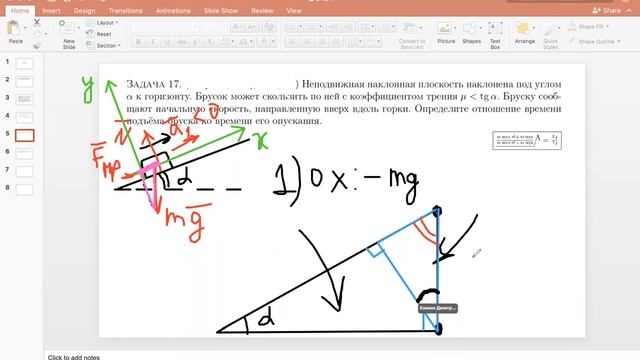Increase paragraph indent level
The width and height of the screenshot is (640, 360).
tap(348, 27)
